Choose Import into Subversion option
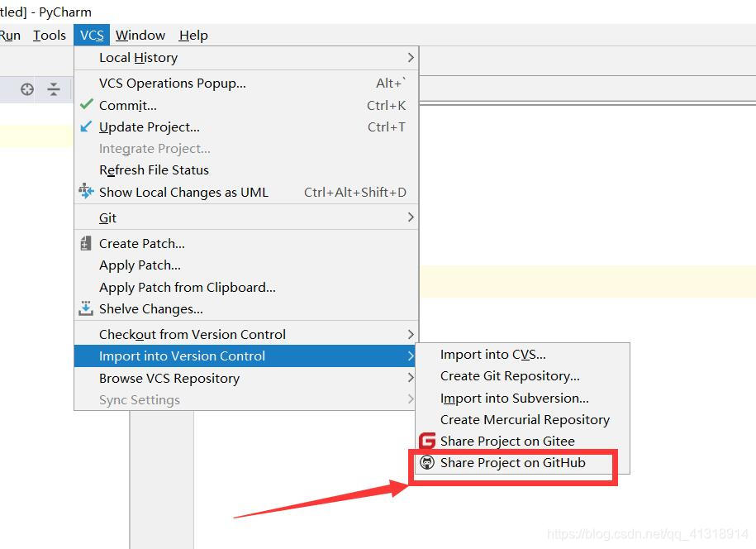The image size is (756, 549). pos(523,398)
